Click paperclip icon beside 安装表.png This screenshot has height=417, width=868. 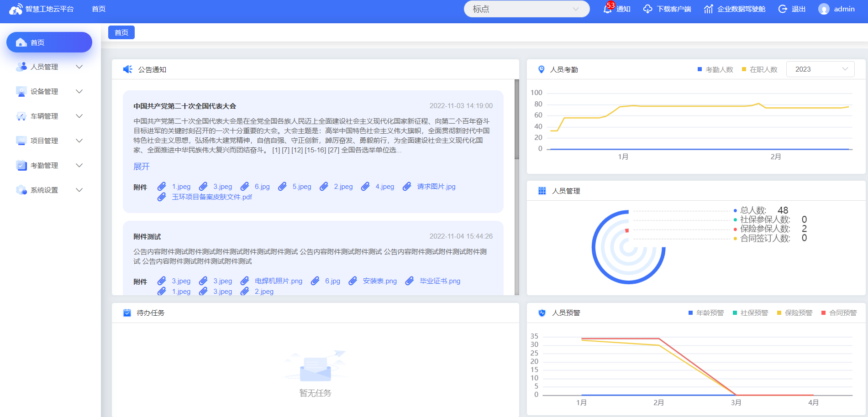click(x=352, y=281)
